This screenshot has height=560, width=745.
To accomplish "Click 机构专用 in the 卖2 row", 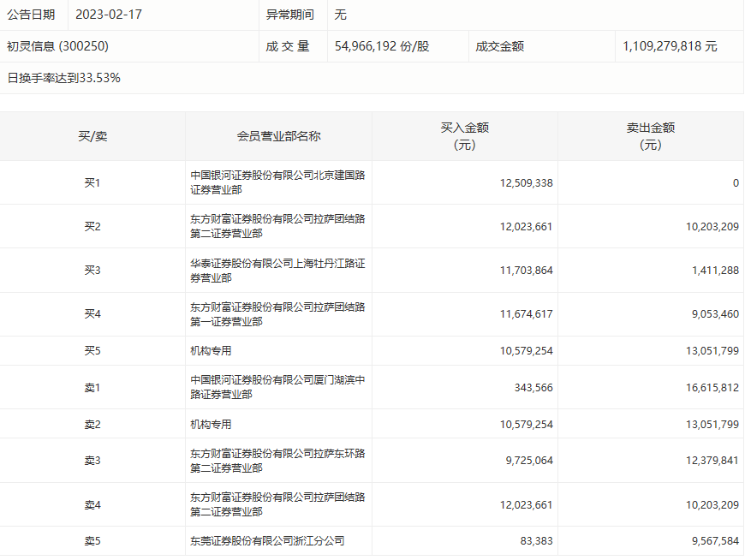I will pyautogui.click(x=211, y=424).
